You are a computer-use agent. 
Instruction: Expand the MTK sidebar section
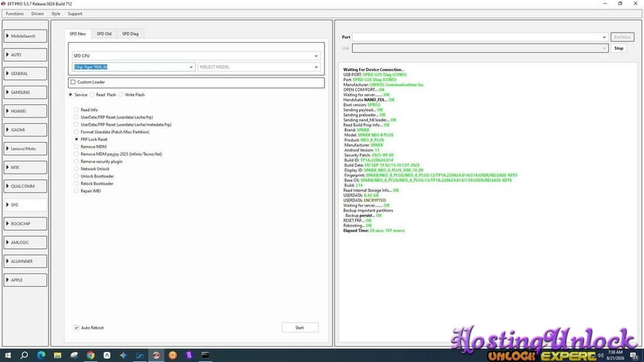pyautogui.click(x=25, y=167)
